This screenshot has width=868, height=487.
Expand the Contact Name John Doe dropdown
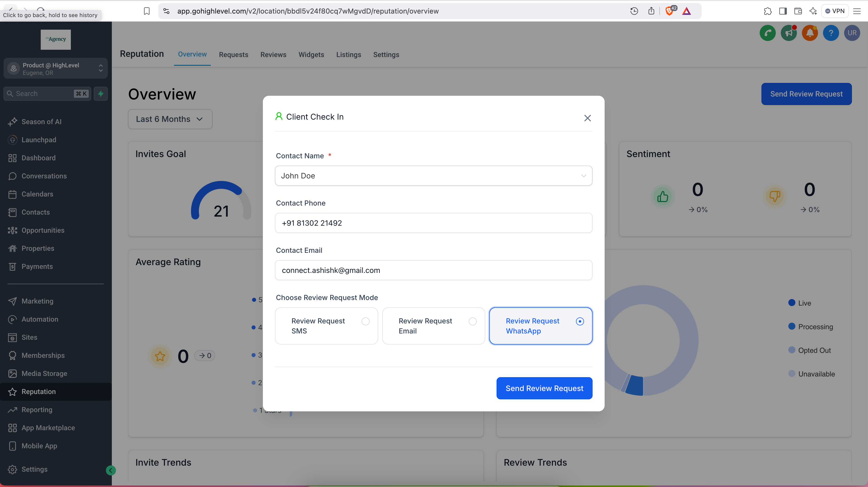[433, 176]
